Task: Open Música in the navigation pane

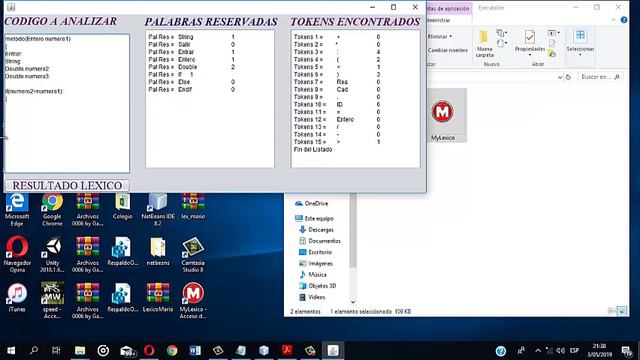Action: (x=313, y=275)
